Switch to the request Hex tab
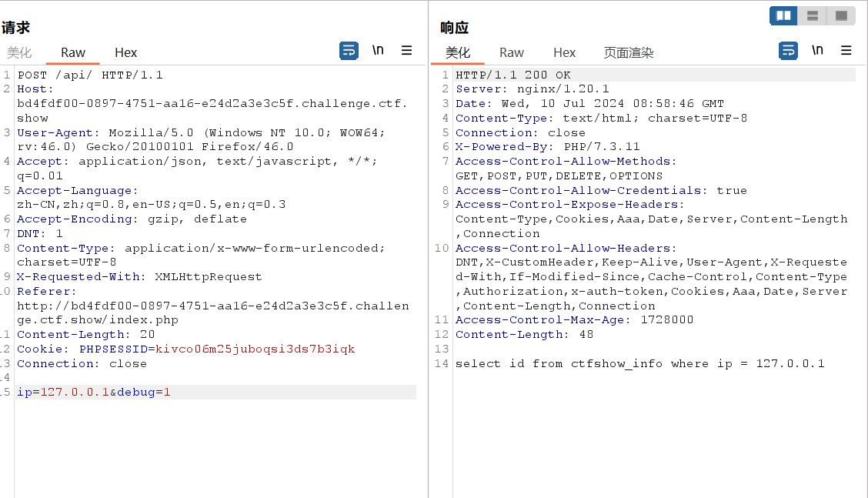Viewport: 868px width, 498px height. pos(125,52)
